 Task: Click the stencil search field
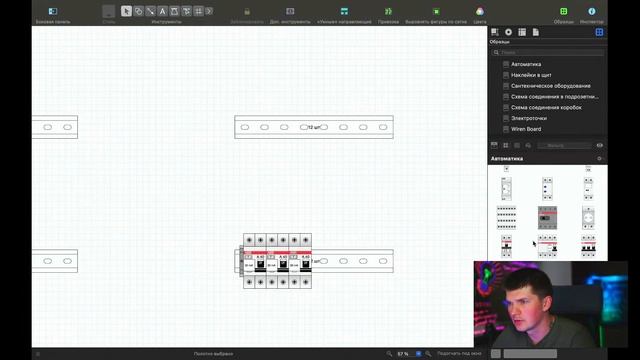point(548,52)
